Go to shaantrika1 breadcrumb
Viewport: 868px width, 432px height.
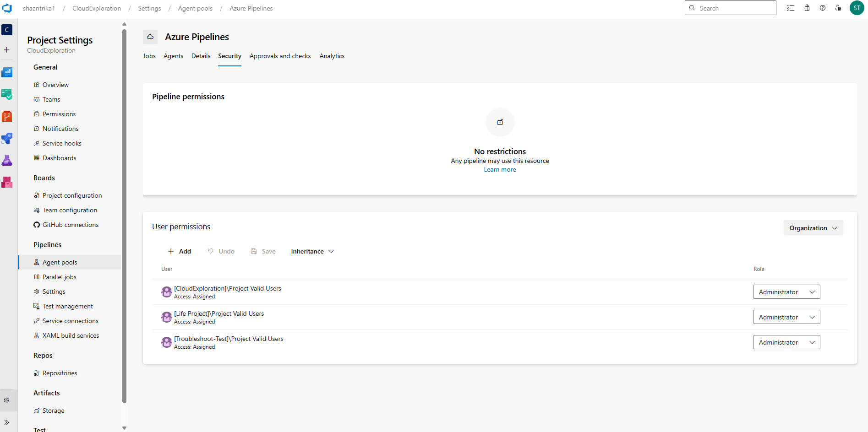pyautogui.click(x=39, y=8)
